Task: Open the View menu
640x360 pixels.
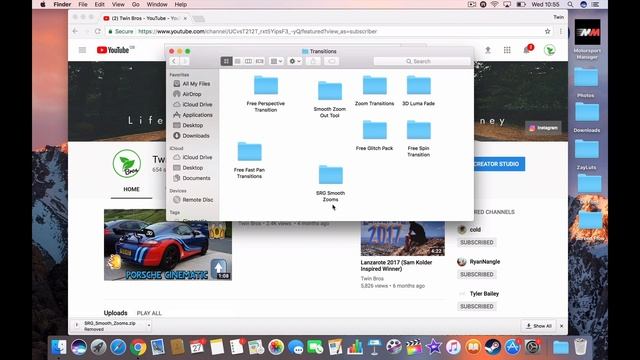Action: point(118,4)
